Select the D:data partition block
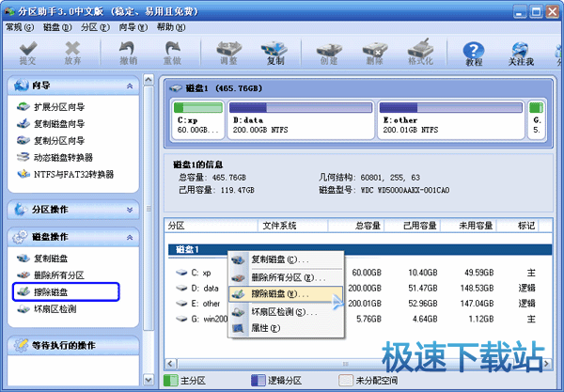The image size is (564, 392). (301, 119)
